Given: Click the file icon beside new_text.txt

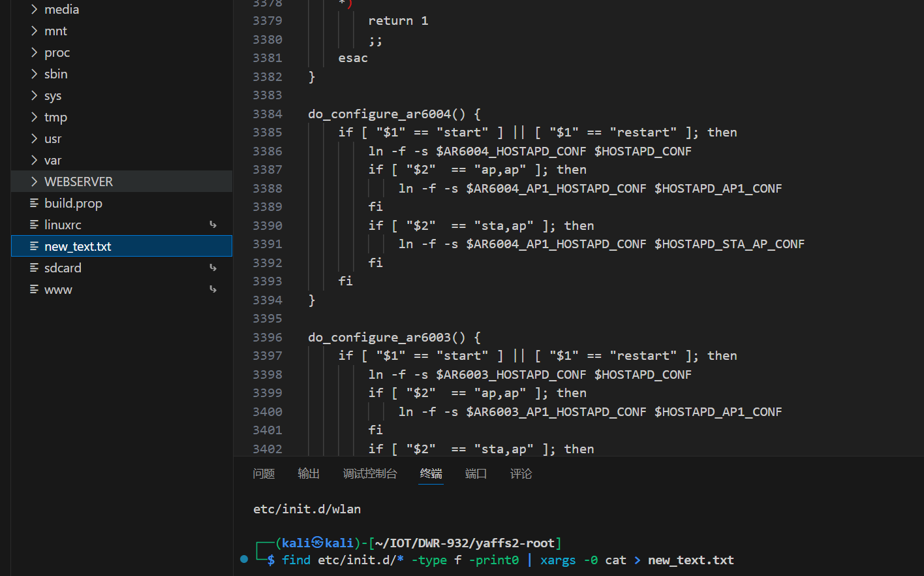Looking at the screenshot, I should (x=34, y=246).
